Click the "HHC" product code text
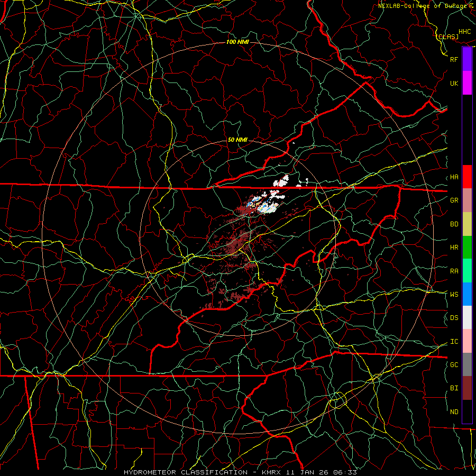Image resolution: width=476 pixels, height=476 pixels. coord(465,32)
